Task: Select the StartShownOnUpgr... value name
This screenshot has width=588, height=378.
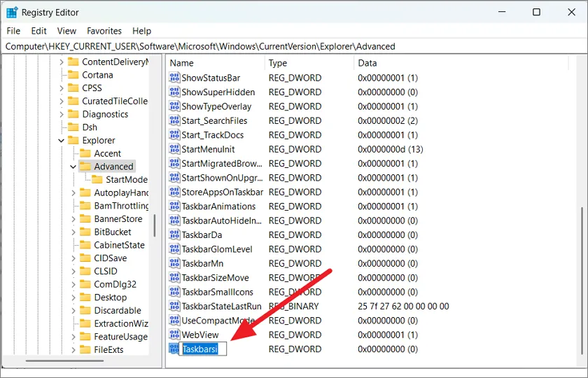Action: 222,178
